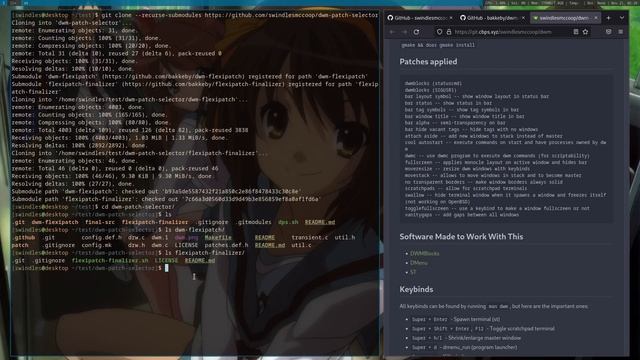This screenshot has height=360, width=640.
Task: Click 'flexipatch-finalizer.sh' in terminal output
Action: click(110, 260)
